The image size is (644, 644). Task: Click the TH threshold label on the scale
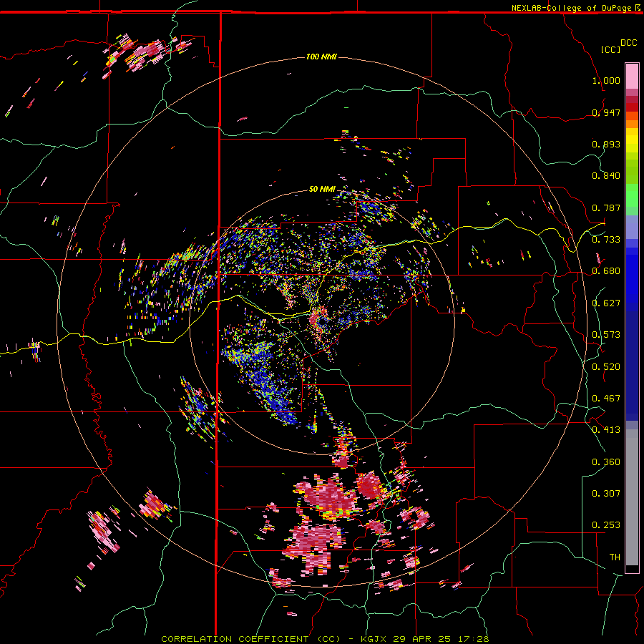click(x=615, y=557)
